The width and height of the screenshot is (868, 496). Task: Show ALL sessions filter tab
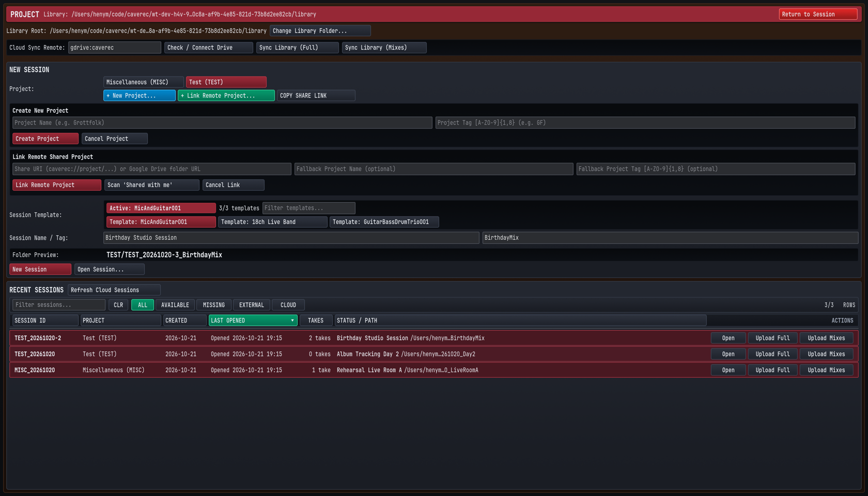click(143, 305)
